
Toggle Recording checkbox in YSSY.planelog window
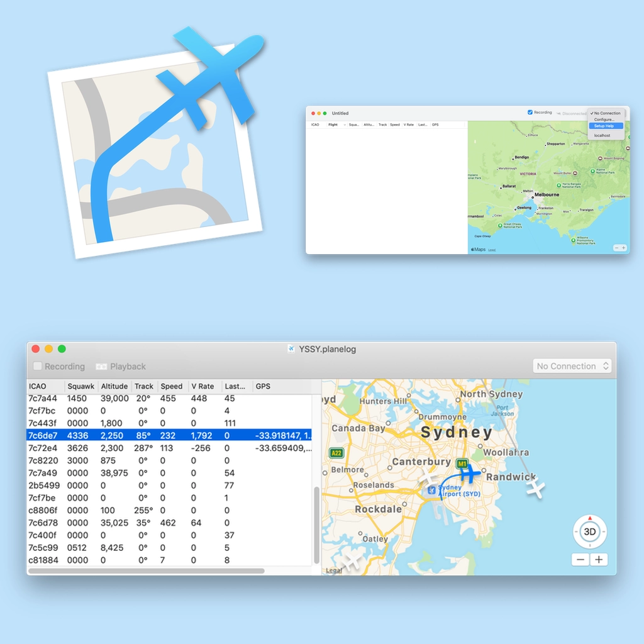point(38,366)
